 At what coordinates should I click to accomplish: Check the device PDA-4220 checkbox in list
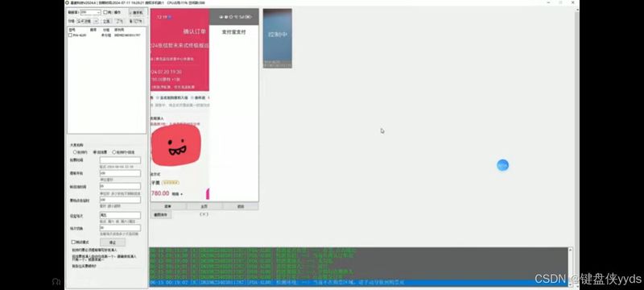click(70, 35)
